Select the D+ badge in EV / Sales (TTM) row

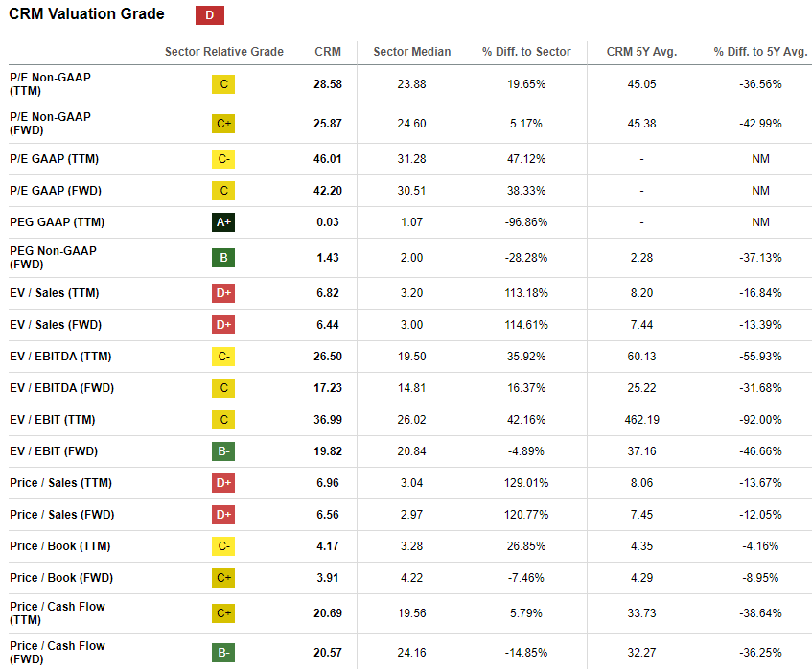pyautogui.click(x=223, y=293)
